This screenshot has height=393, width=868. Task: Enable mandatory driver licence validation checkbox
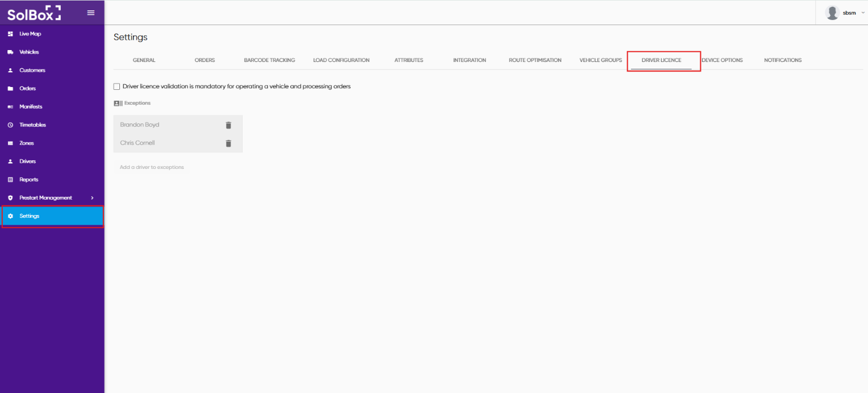117,86
